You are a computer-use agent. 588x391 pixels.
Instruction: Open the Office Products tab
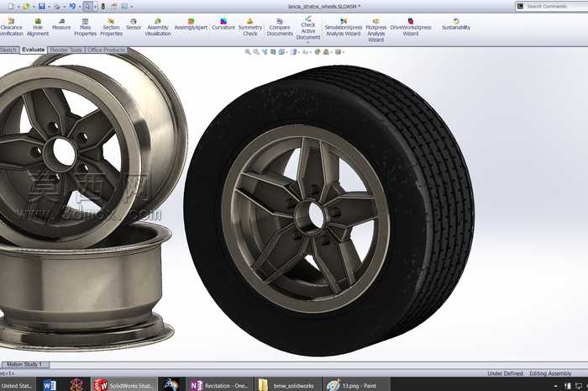tap(106, 50)
